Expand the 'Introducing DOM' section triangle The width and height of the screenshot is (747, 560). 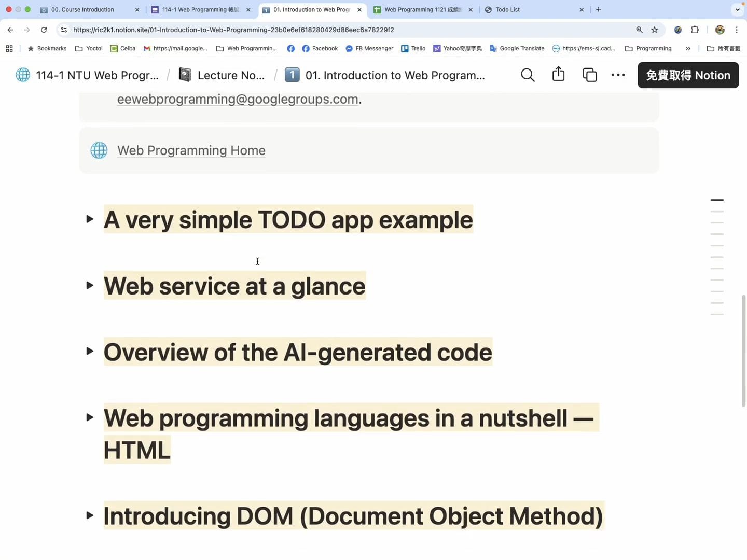tap(90, 515)
